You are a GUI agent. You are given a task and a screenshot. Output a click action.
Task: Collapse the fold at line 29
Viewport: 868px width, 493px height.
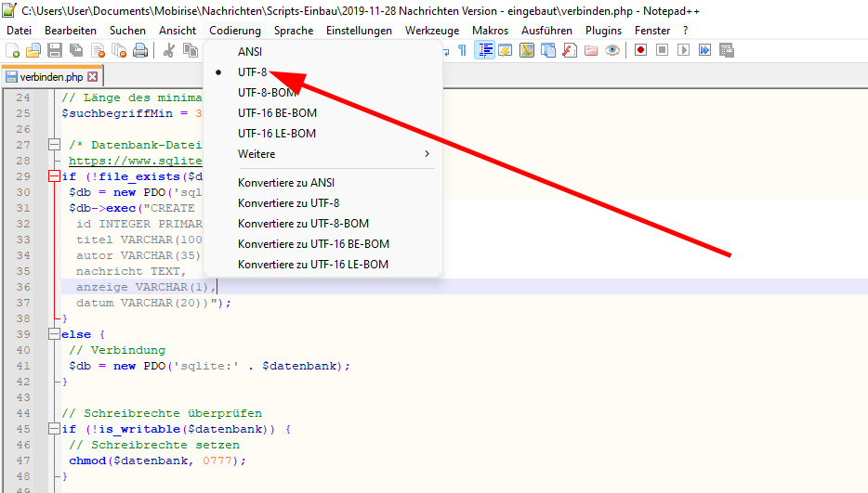52,176
